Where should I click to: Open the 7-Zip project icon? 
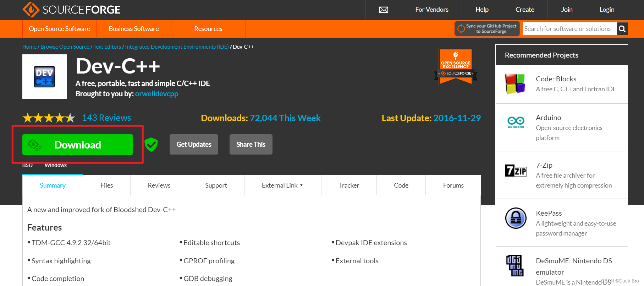coord(516,171)
